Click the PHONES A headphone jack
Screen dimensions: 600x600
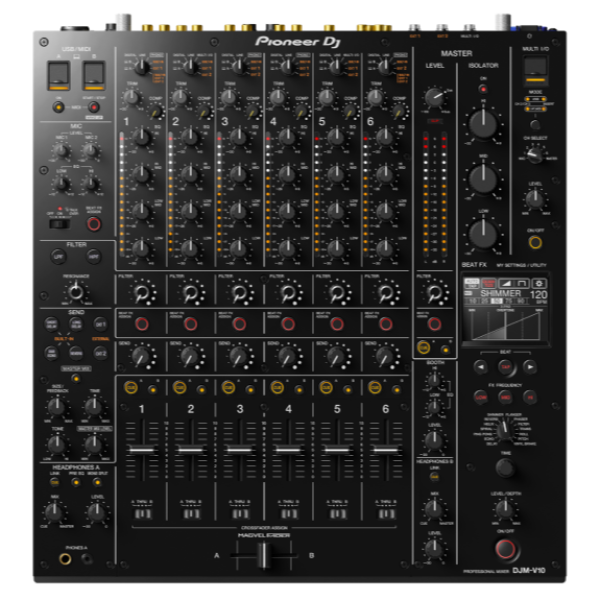point(64,561)
